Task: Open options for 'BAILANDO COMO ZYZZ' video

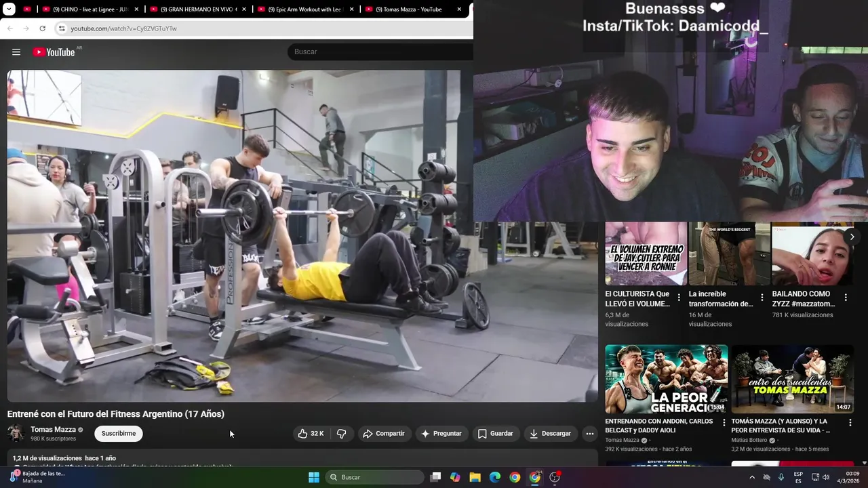Action: pyautogui.click(x=845, y=298)
